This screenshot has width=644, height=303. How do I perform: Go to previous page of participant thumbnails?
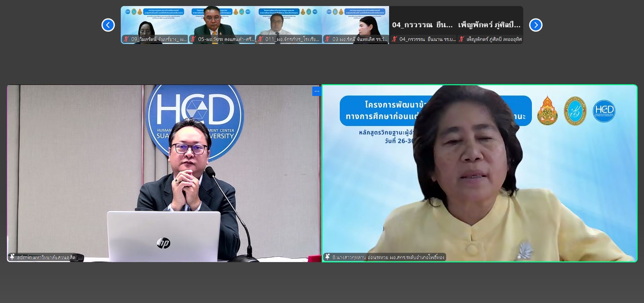pos(108,25)
